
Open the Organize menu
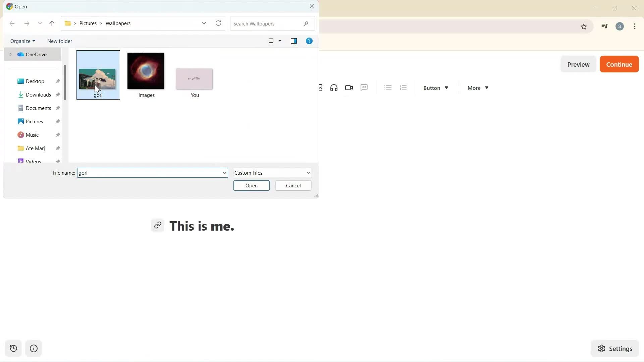[x=22, y=41]
